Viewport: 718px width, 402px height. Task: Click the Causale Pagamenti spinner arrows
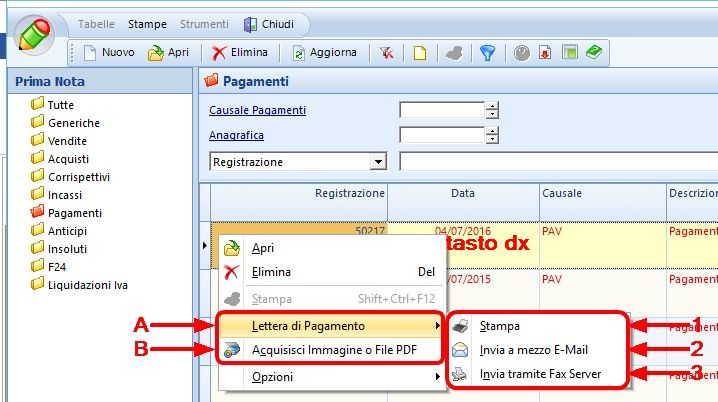[x=492, y=110]
